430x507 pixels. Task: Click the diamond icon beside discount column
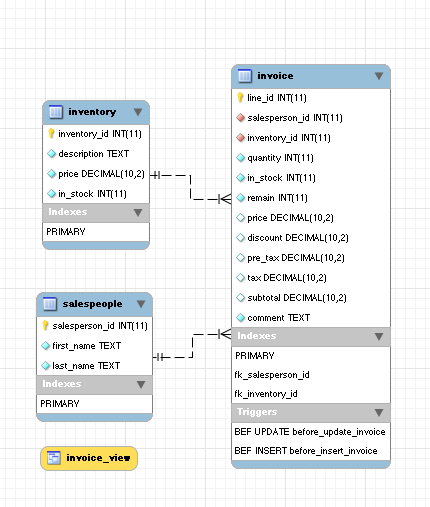click(240, 238)
